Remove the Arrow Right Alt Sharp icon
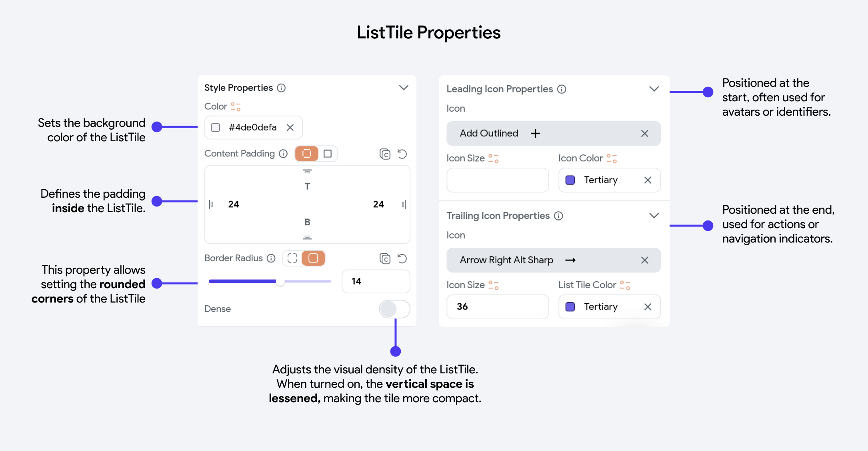 (x=644, y=260)
